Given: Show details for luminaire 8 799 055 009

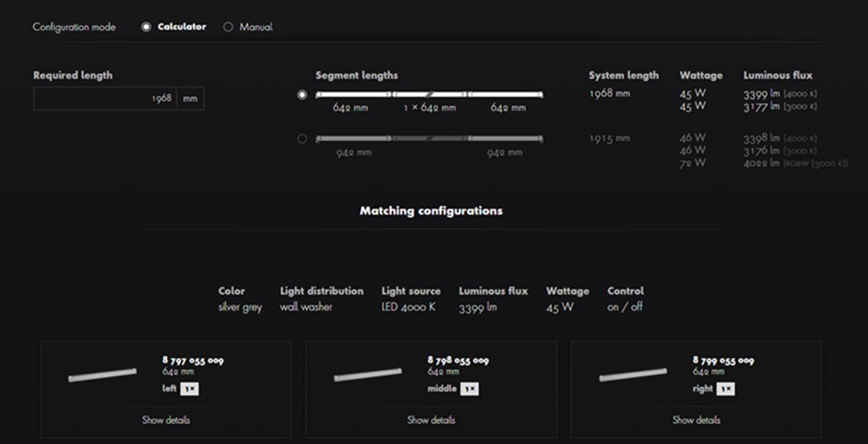Looking at the screenshot, I should [696, 420].
